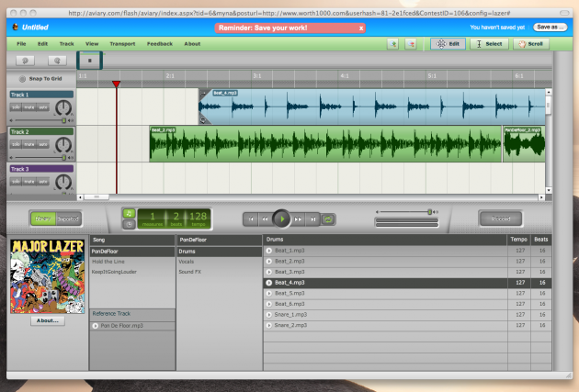This screenshot has width=579, height=392.
Task: Play the Pon De Floor.mp3 reference track
Action: [x=95, y=326]
